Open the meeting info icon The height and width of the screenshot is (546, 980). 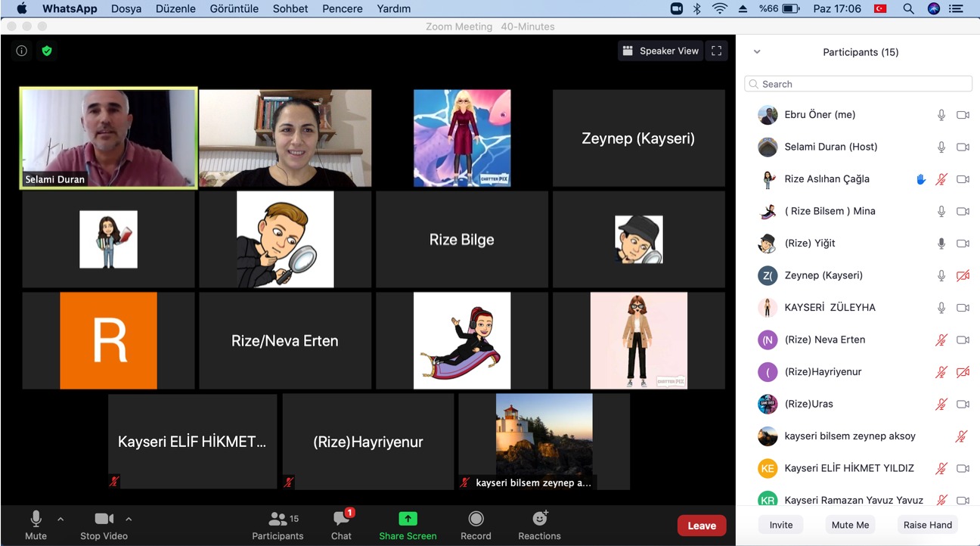(22, 51)
